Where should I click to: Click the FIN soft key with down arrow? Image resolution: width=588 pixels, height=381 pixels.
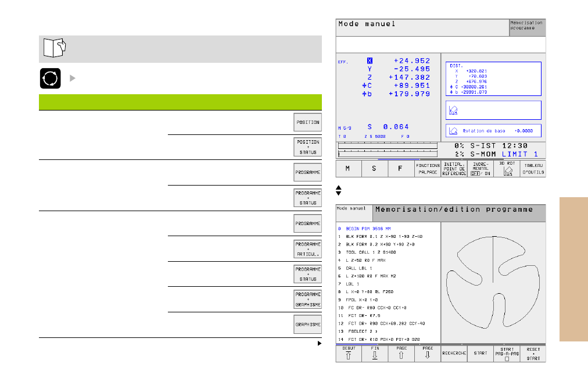[375, 354]
